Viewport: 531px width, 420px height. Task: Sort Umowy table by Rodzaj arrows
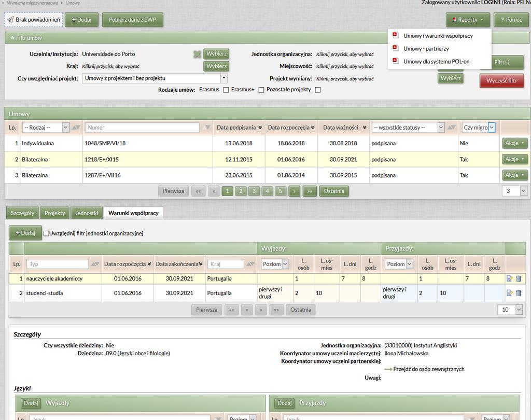pyautogui.click(x=76, y=128)
